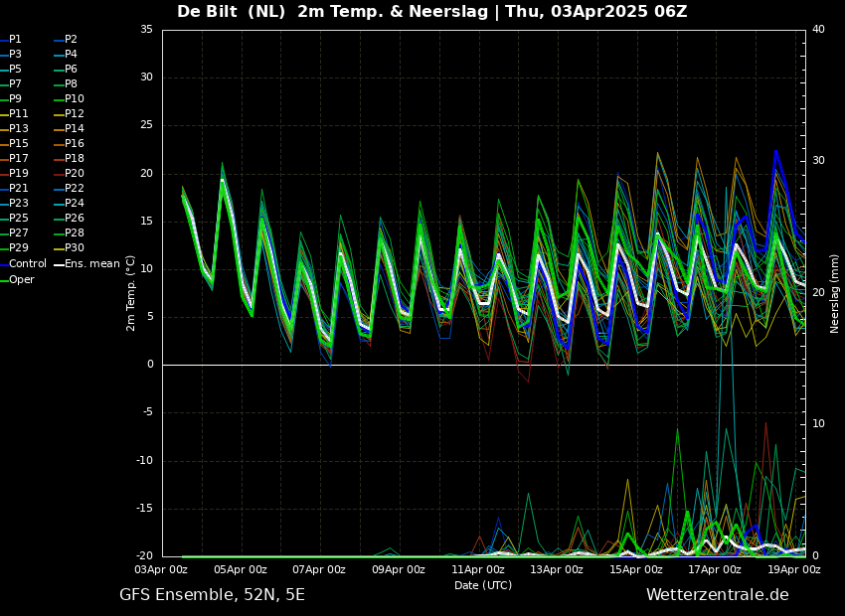This screenshot has height=616, width=845.
Task: Select the Oper legend entry
Action: pyautogui.click(x=22, y=279)
